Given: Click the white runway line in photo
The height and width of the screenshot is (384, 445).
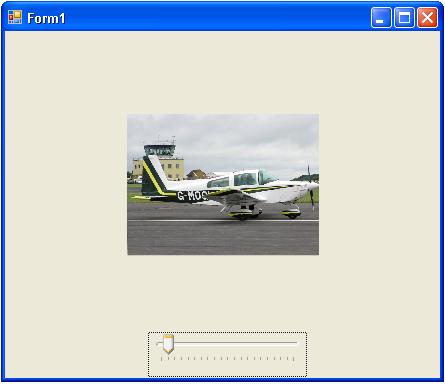Looking at the screenshot, I should click(x=223, y=221).
